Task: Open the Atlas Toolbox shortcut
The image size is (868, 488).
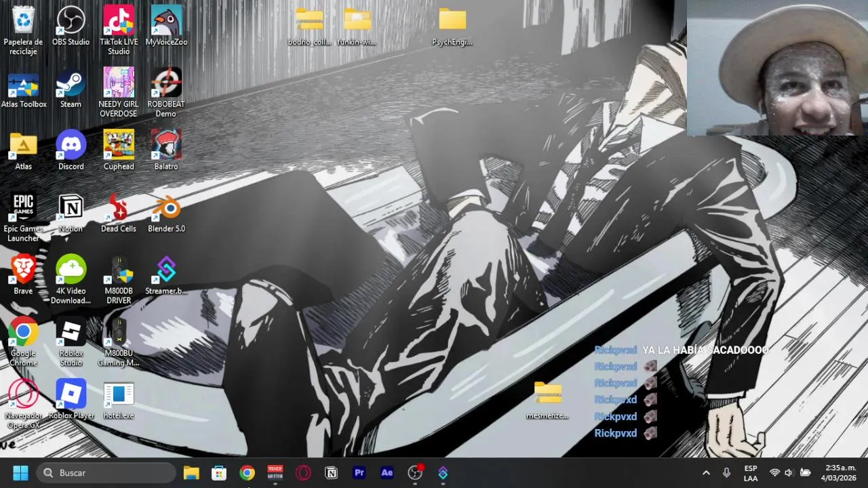Action: point(24,88)
